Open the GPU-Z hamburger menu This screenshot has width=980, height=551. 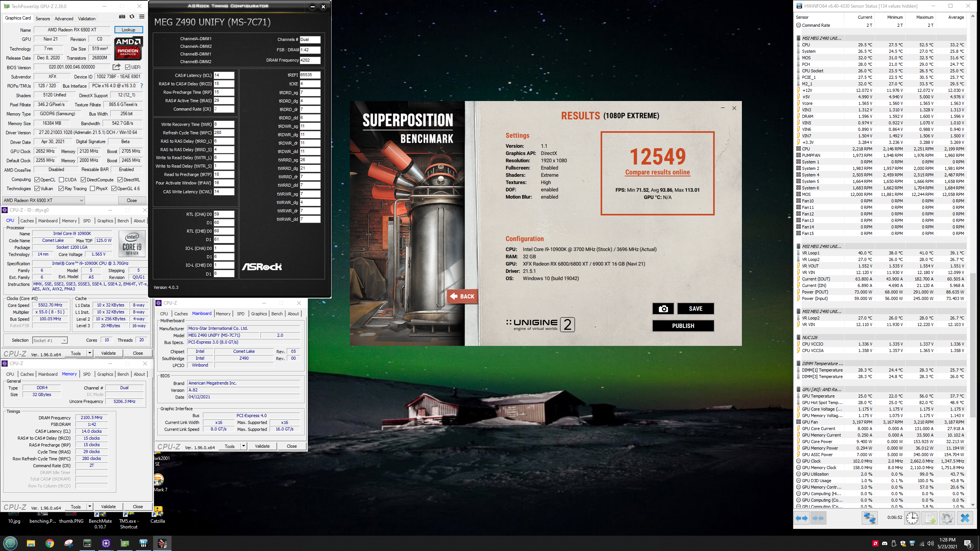(142, 16)
